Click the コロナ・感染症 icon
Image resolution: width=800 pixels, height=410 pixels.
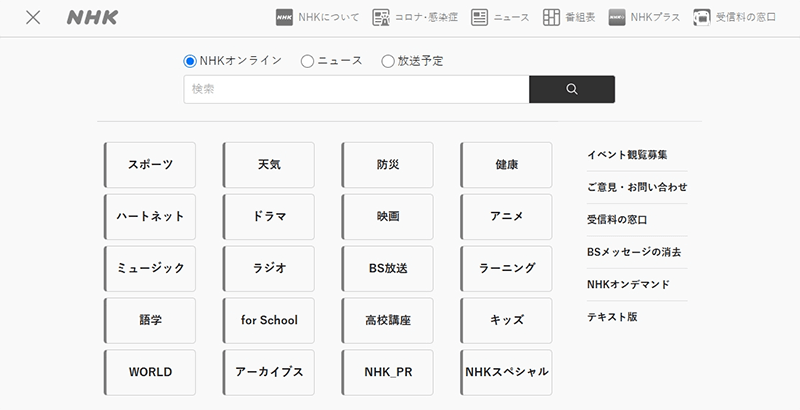point(381,17)
